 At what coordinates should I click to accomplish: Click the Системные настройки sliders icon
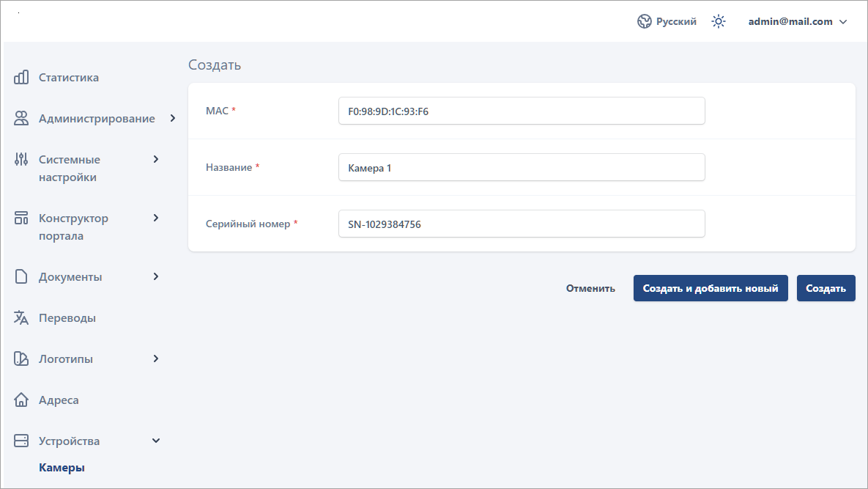pos(21,160)
